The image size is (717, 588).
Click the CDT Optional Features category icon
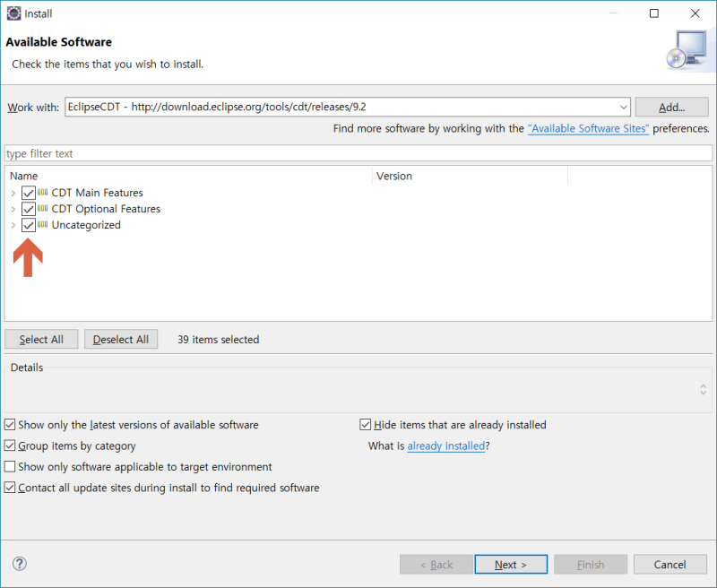coord(42,209)
